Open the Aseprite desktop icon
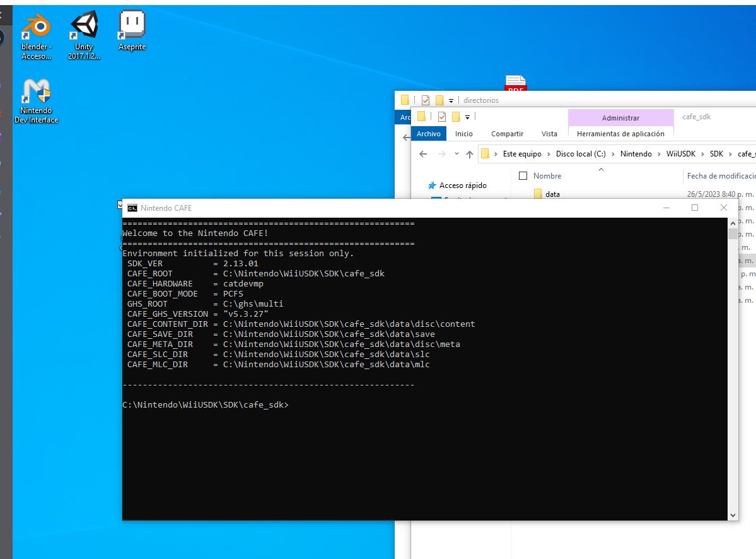This screenshot has width=756, height=559. pos(132,31)
